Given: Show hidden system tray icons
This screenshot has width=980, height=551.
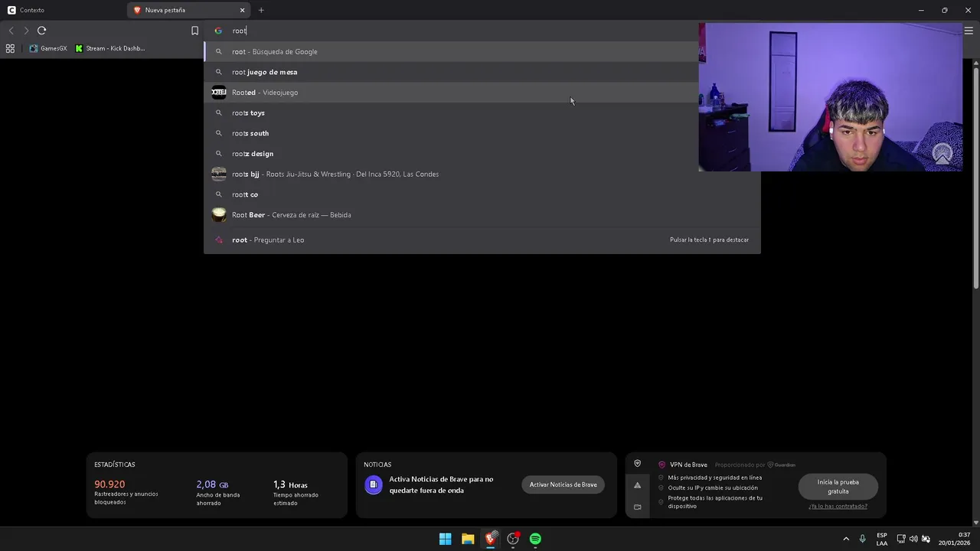Looking at the screenshot, I should [846, 539].
